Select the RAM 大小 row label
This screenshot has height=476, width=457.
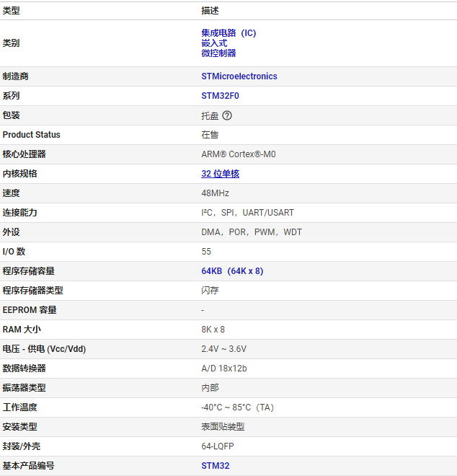[x=22, y=330]
